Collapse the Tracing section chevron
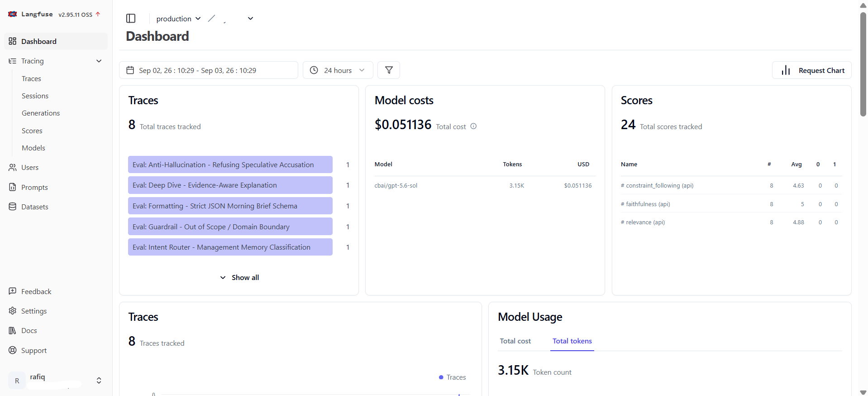The image size is (868, 396). pos(99,61)
